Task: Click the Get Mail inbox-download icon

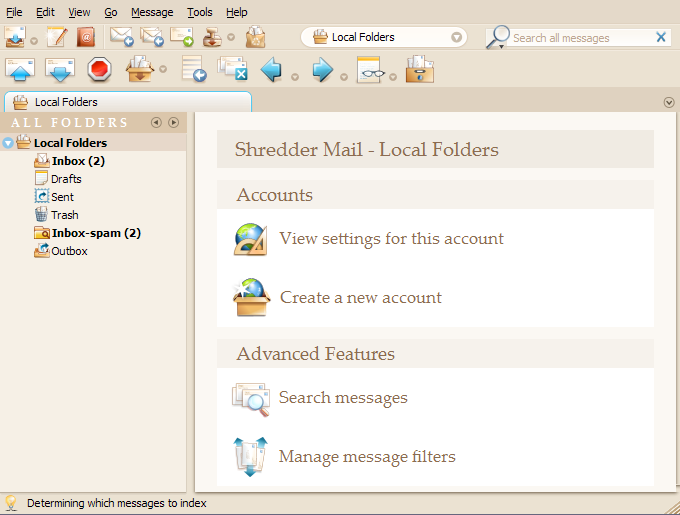Action: (x=15, y=37)
